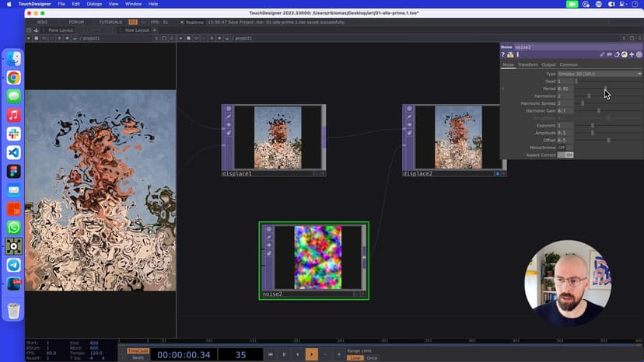Click the info icon in the noise2 parameters

click(x=517, y=55)
